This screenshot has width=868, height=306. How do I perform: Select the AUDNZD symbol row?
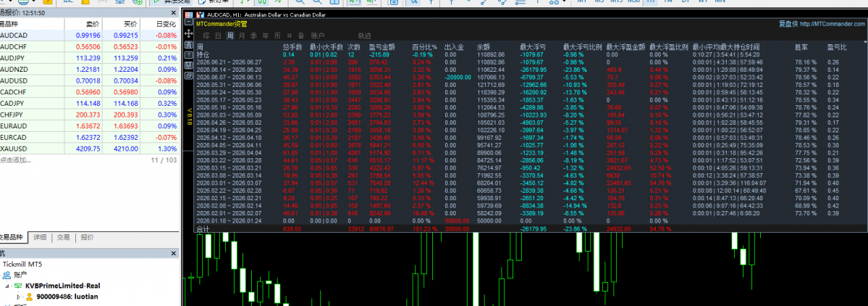click(x=89, y=70)
